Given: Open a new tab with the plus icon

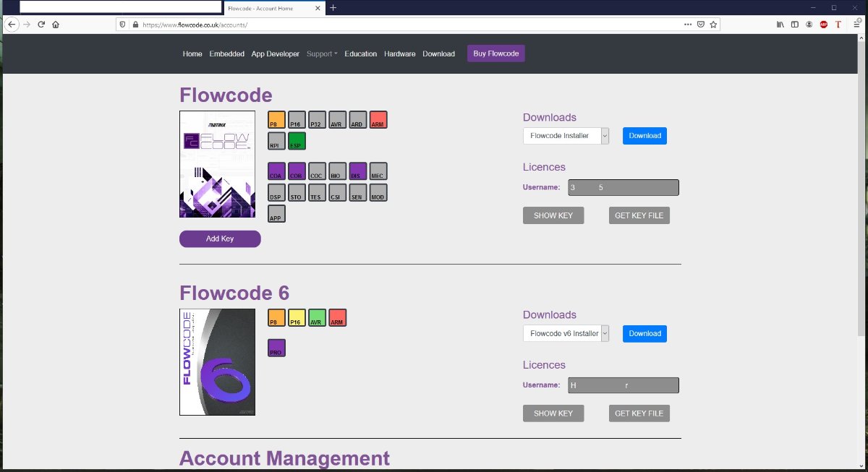Looking at the screenshot, I should 333,7.
